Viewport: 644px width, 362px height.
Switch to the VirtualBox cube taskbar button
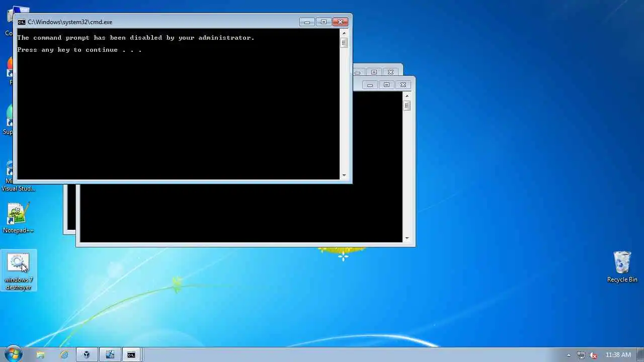point(87,354)
